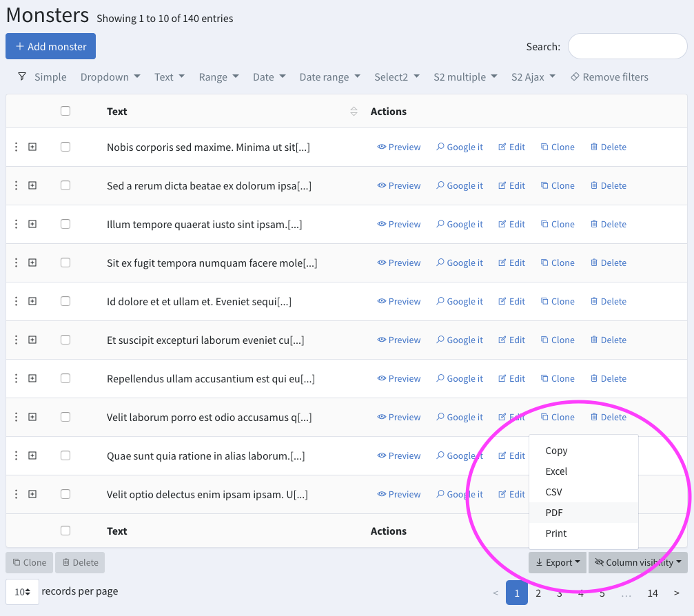Toggle the Export dropdown button

click(x=558, y=562)
